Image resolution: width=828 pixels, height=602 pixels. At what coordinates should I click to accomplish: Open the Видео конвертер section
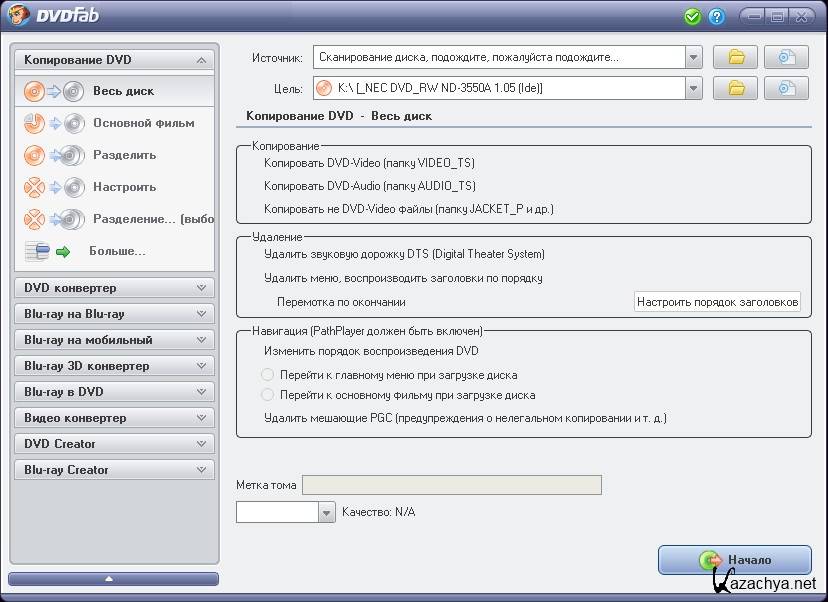coord(114,418)
